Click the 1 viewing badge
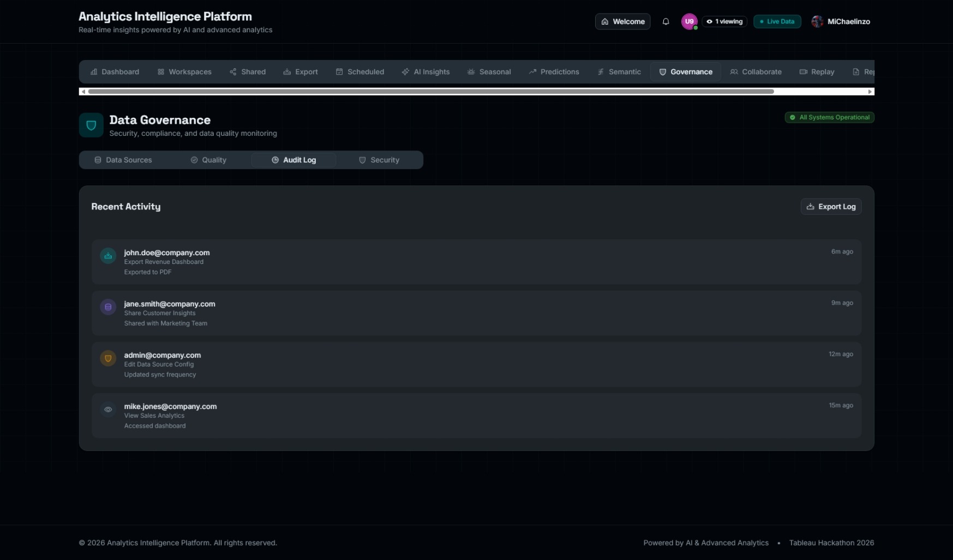953x560 pixels. click(x=724, y=22)
